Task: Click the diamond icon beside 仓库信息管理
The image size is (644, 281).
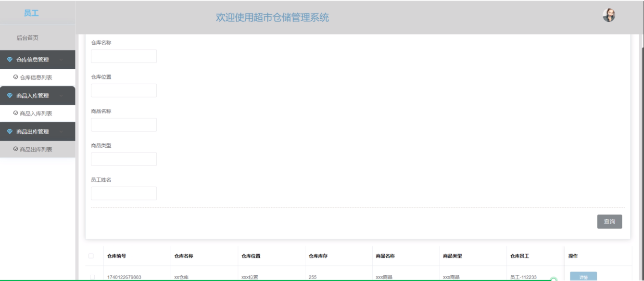Action: [x=10, y=60]
